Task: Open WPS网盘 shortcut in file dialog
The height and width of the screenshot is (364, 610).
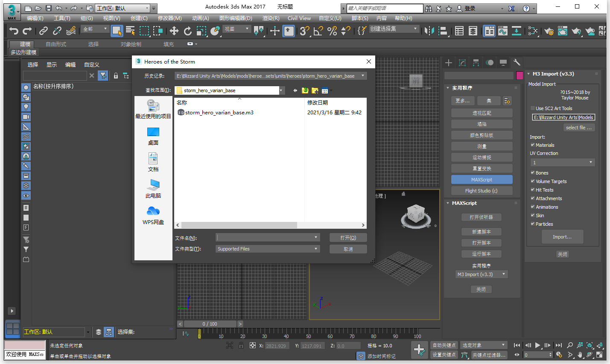Action: (x=153, y=215)
